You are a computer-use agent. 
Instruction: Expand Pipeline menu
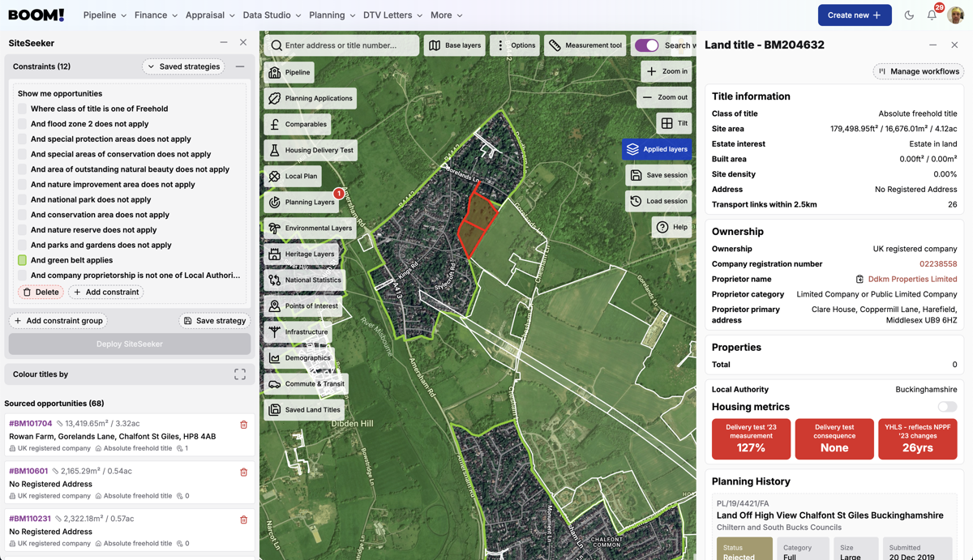105,15
